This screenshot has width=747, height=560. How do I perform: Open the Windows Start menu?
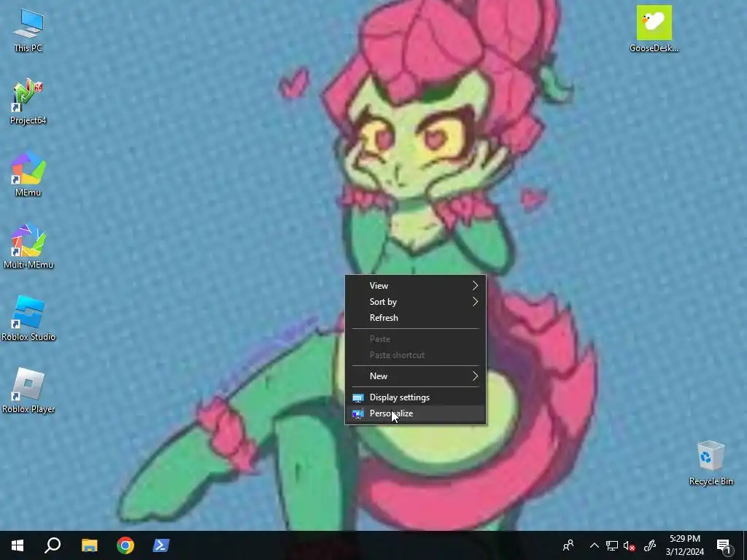pos(18,545)
